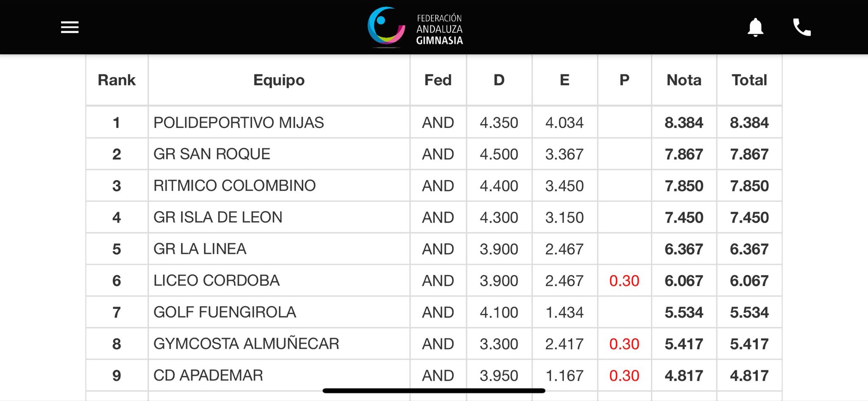The width and height of the screenshot is (868, 401).
Task: Click the Fed column header
Action: [437, 80]
